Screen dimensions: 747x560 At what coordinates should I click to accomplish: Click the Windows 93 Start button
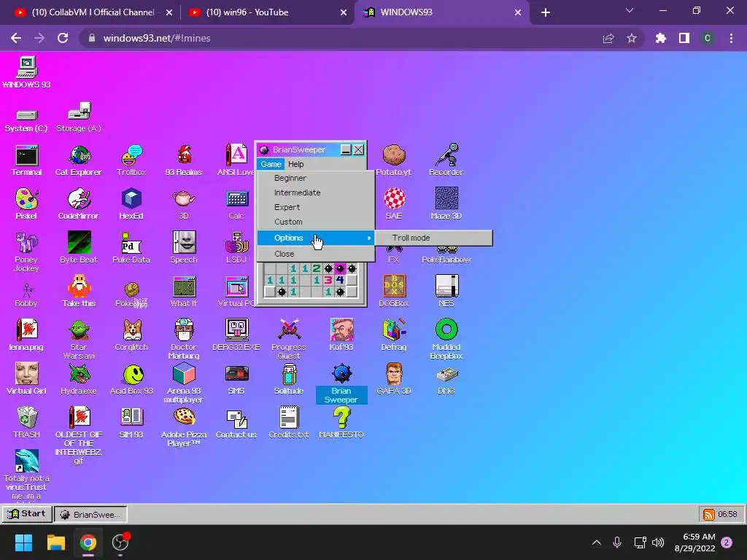(x=27, y=514)
